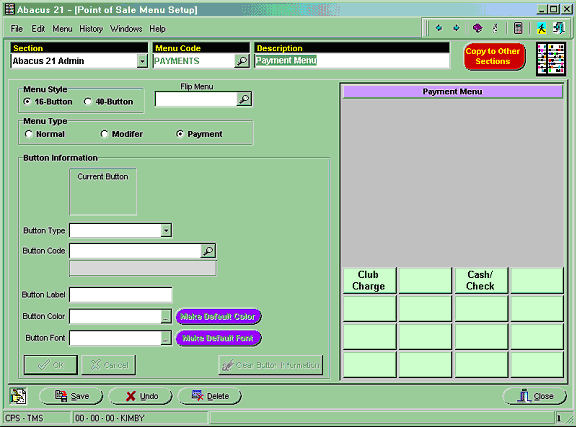Focus the Menu Code field

[x=194, y=61]
